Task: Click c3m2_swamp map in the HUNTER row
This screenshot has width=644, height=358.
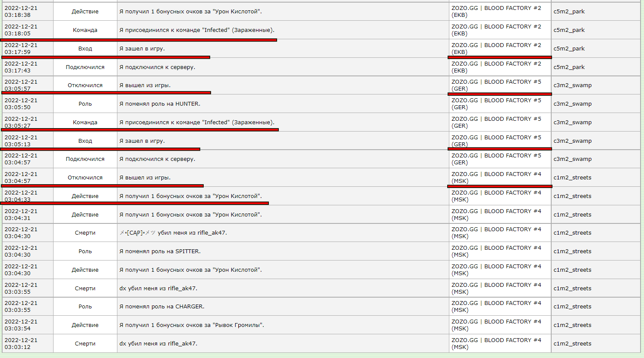Action: (x=572, y=104)
